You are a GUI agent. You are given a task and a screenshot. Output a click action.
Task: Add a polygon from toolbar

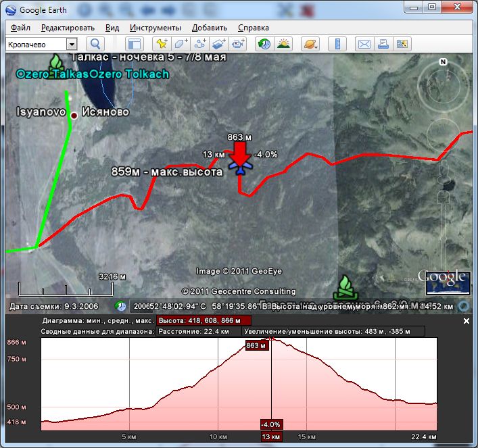[181, 44]
